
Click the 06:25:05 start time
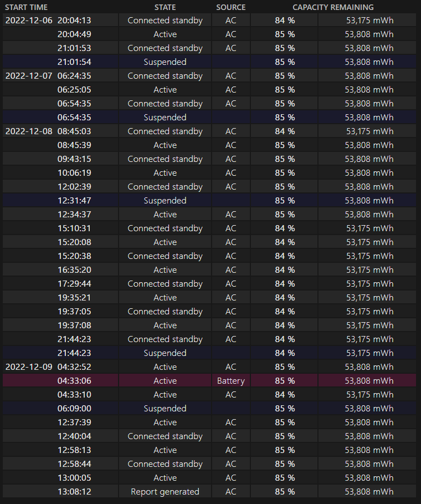[74, 89]
